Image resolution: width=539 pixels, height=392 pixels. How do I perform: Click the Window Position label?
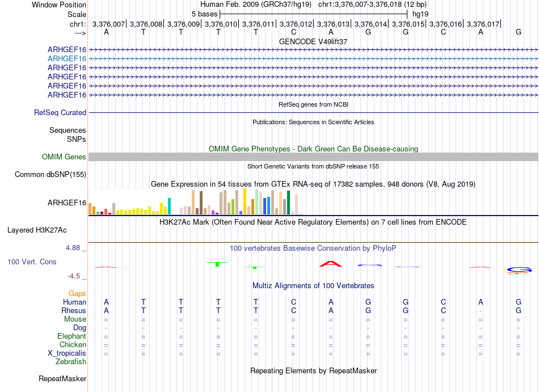point(59,5)
